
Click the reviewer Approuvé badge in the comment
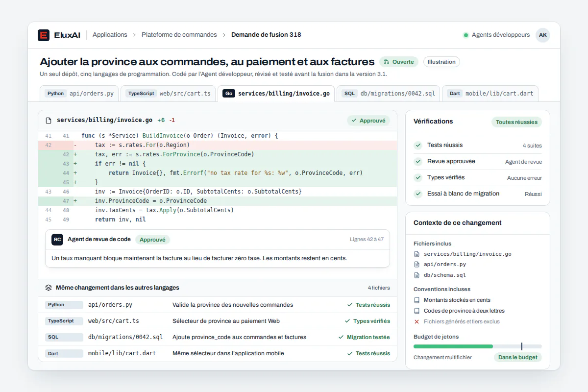152,240
